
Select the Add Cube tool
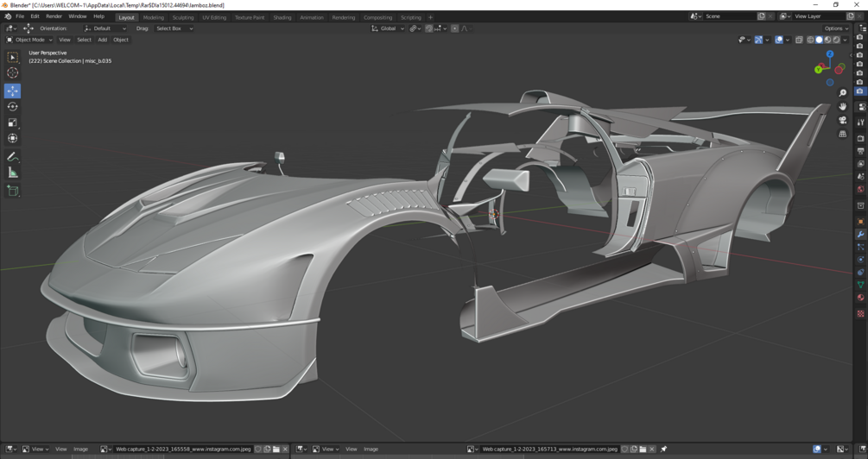[x=12, y=192]
